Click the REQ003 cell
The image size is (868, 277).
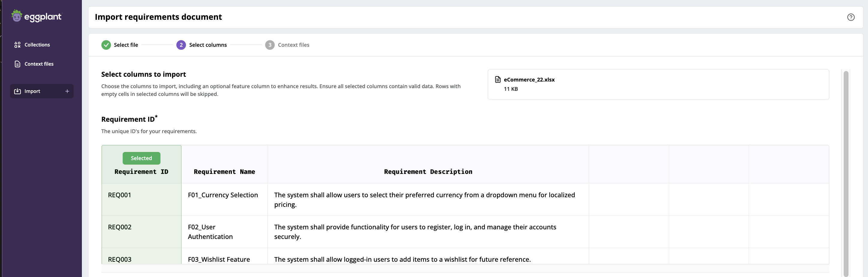coord(142,256)
